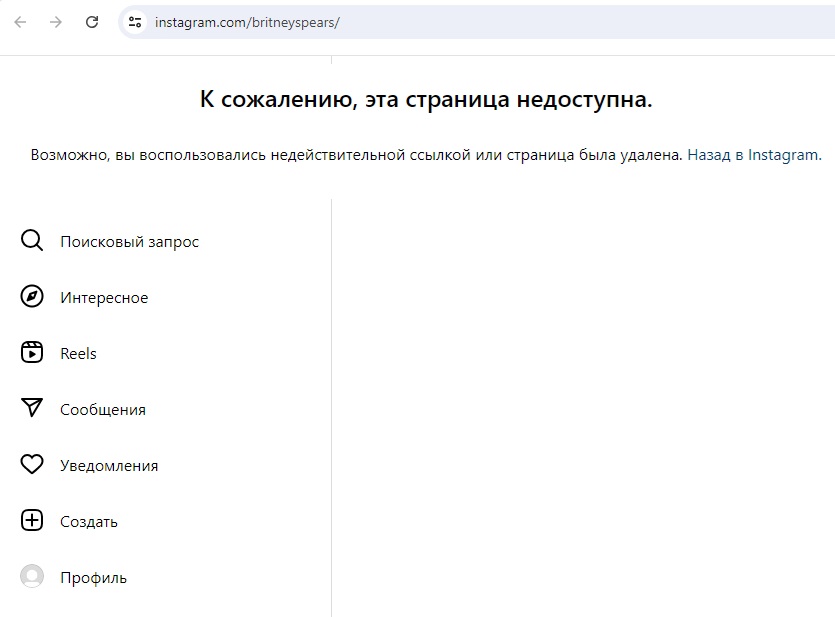The image size is (835, 617).
Task: Reload the page with the refresh icon
Action: [x=92, y=22]
